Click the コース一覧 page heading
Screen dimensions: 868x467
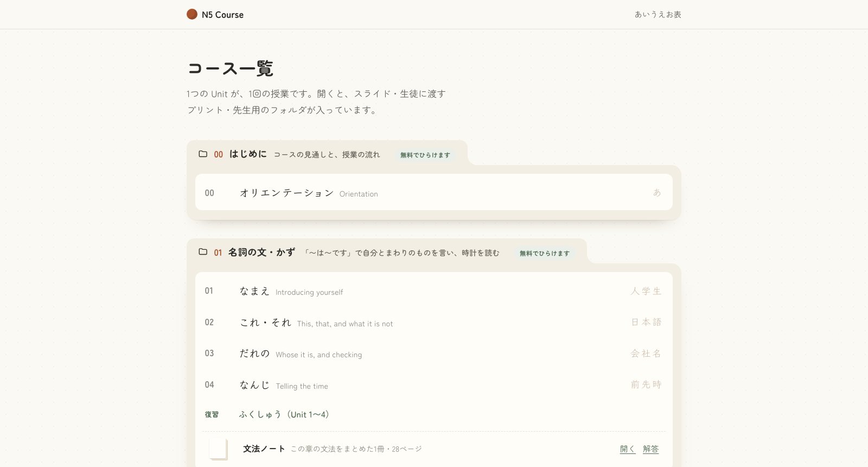230,68
